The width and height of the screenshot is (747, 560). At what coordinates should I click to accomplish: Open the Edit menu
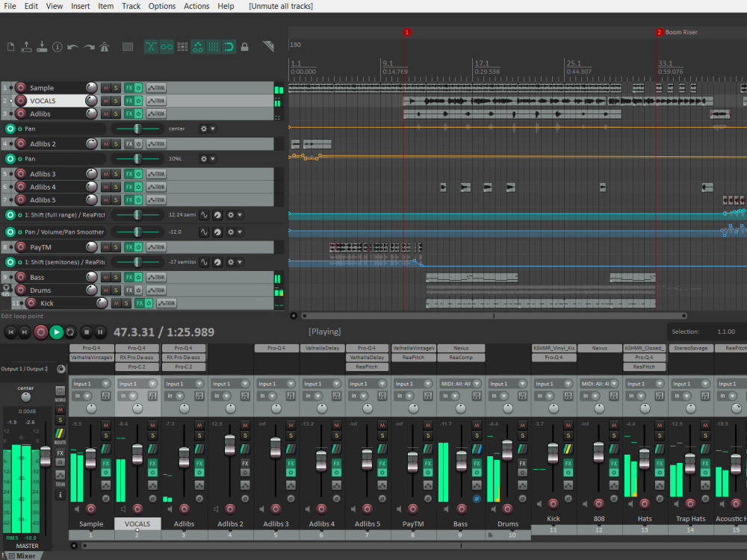point(31,6)
